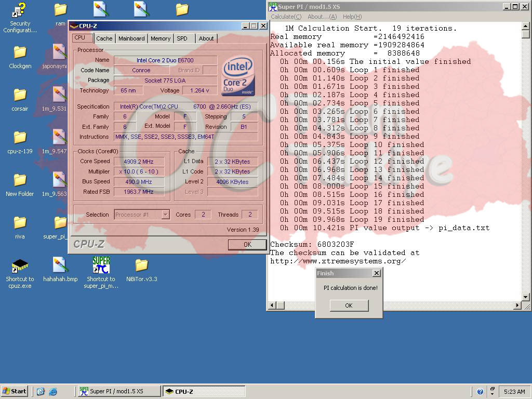532x399 pixels.
Task: Open the hahahah.bmp image file
Action: pyautogui.click(x=60, y=270)
